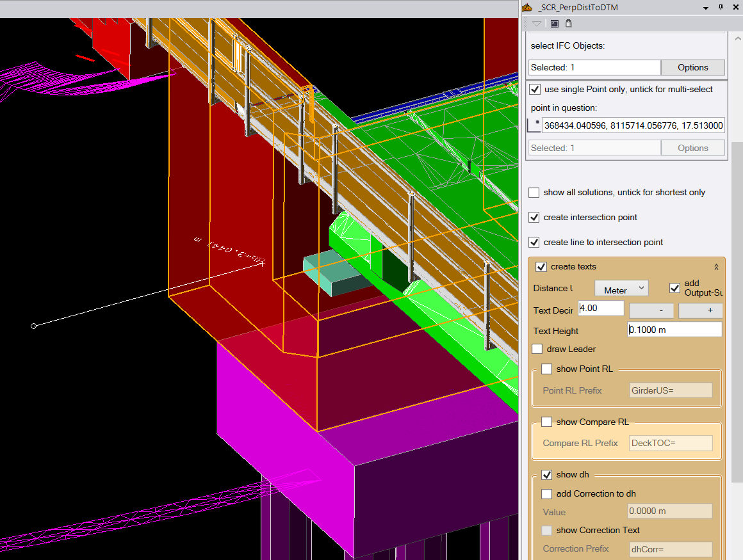Untick use single Point only checkbox
743x560 pixels.
coord(535,89)
